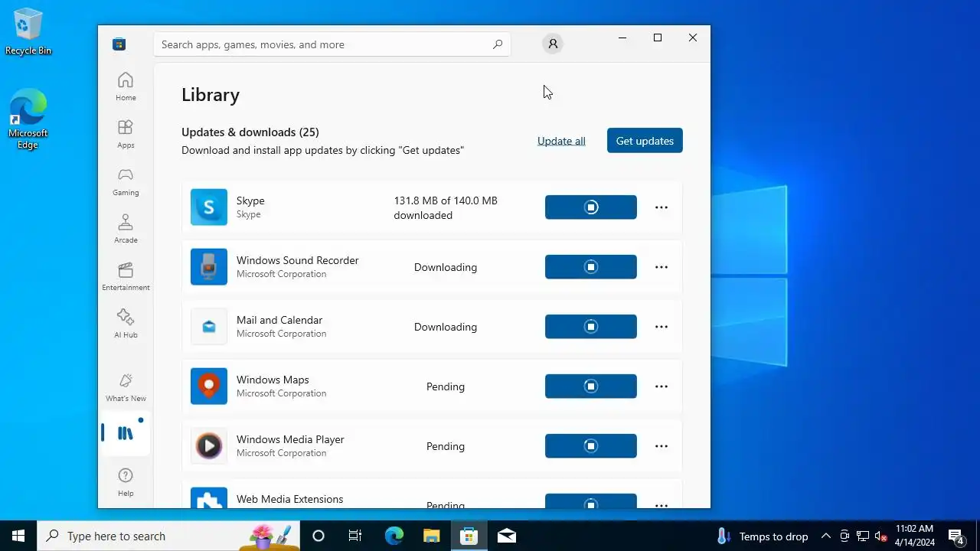980x551 pixels.
Task: Select the Windows Sound Recorder title
Action: point(298,260)
